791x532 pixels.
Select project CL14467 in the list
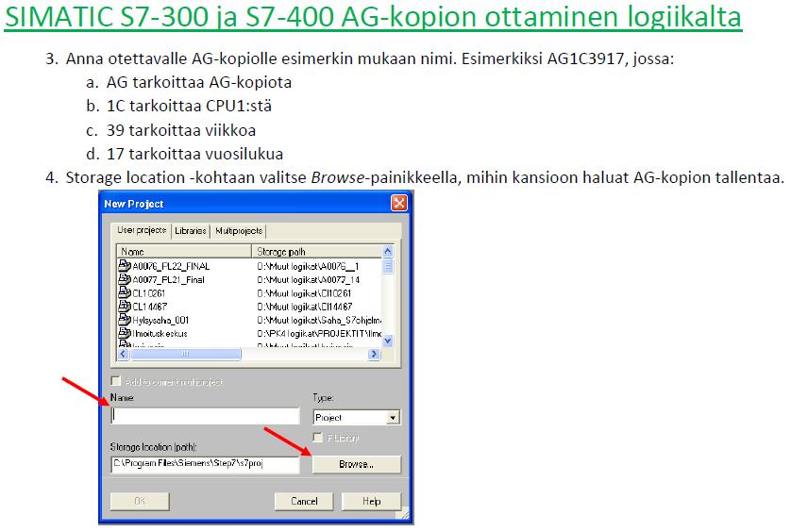click(x=149, y=307)
